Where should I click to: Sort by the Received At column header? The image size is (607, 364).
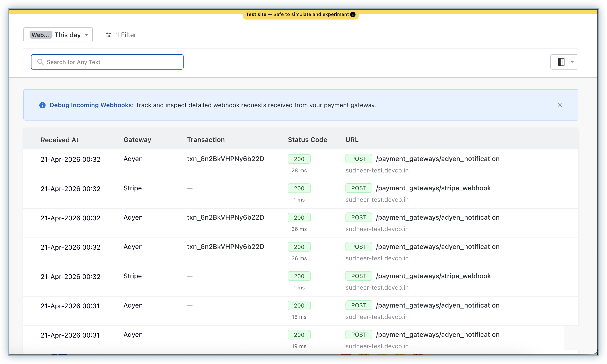pyautogui.click(x=59, y=140)
